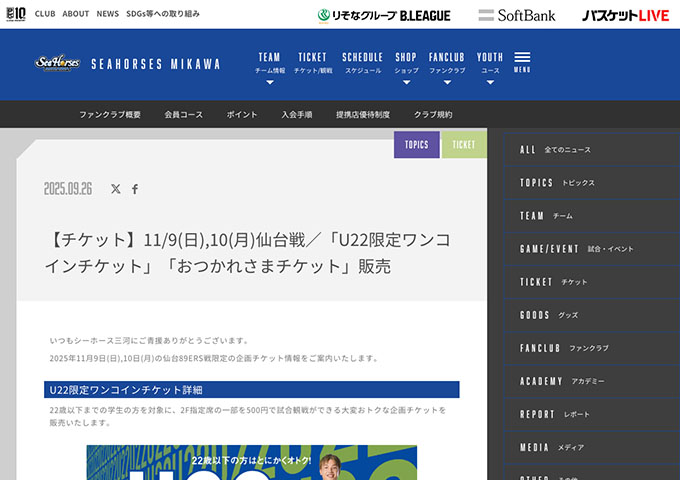
Task: Click the article date 2025.09.26
Action: tap(68, 189)
